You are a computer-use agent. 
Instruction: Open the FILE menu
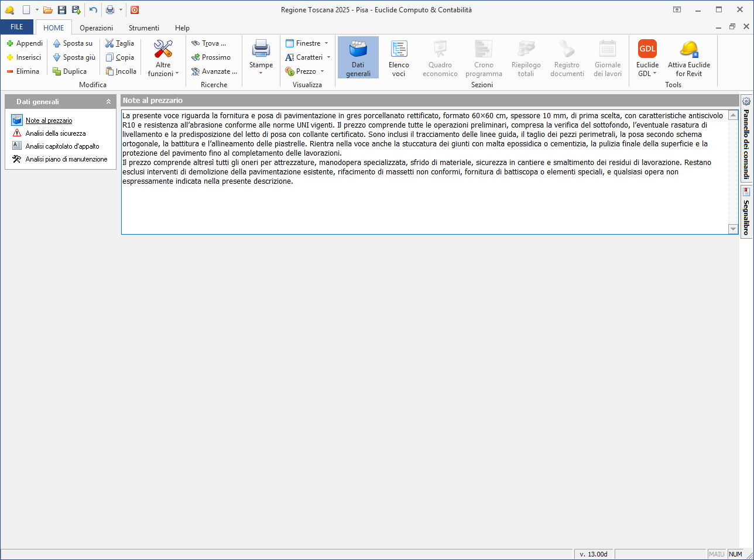[17, 27]
